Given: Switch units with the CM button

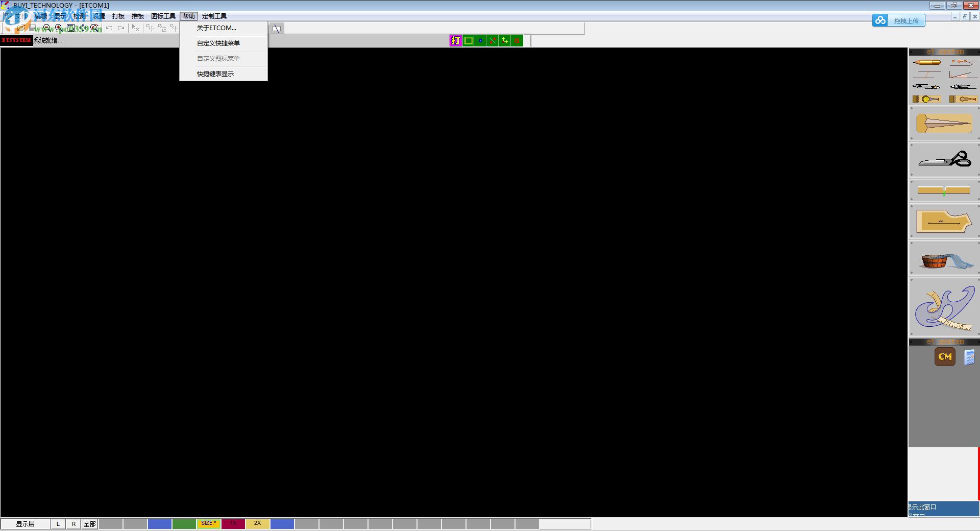Looking at the screenshot, I should tap(945, 356).
